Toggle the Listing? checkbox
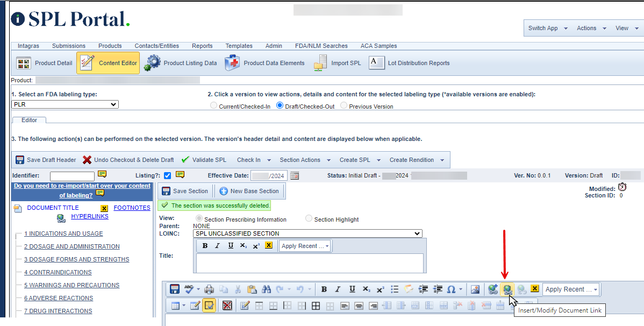 [x=167, y=175]
